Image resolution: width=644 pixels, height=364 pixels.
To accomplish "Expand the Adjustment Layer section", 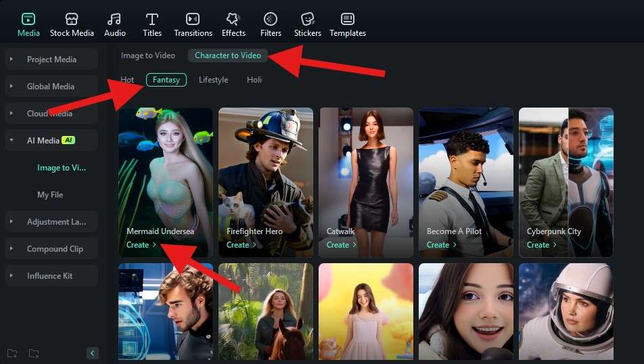I will click(x=11, y=221).
